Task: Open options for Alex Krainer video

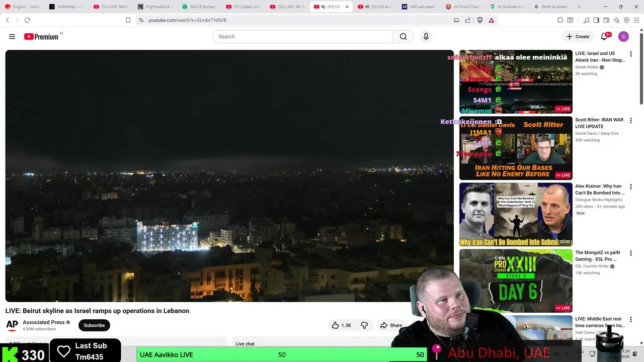Action: click(631, 187)
